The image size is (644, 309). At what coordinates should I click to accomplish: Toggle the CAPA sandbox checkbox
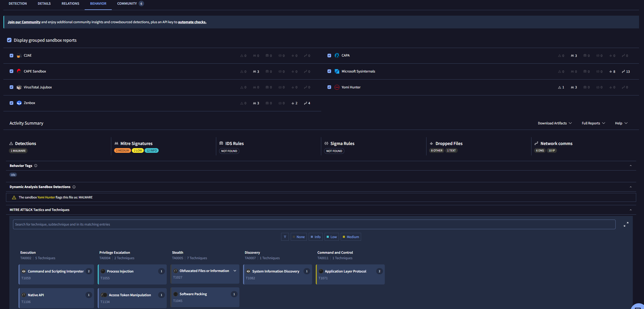click(329, 56)
